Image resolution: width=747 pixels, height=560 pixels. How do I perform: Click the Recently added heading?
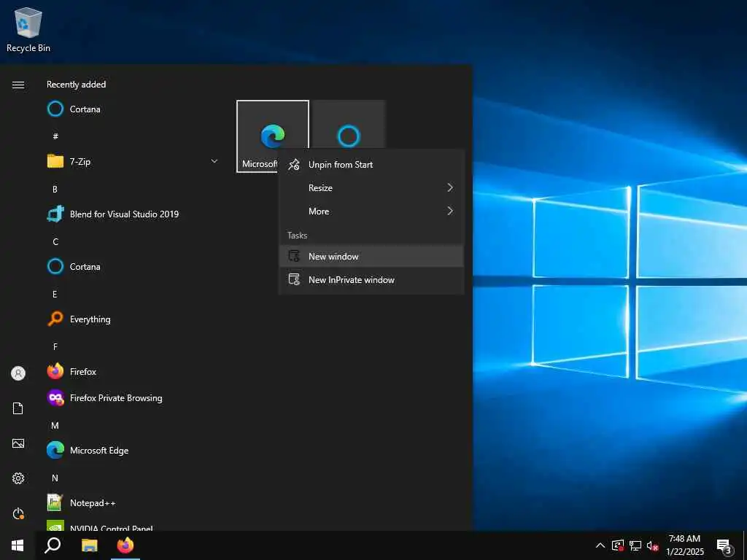pos(76,85)
